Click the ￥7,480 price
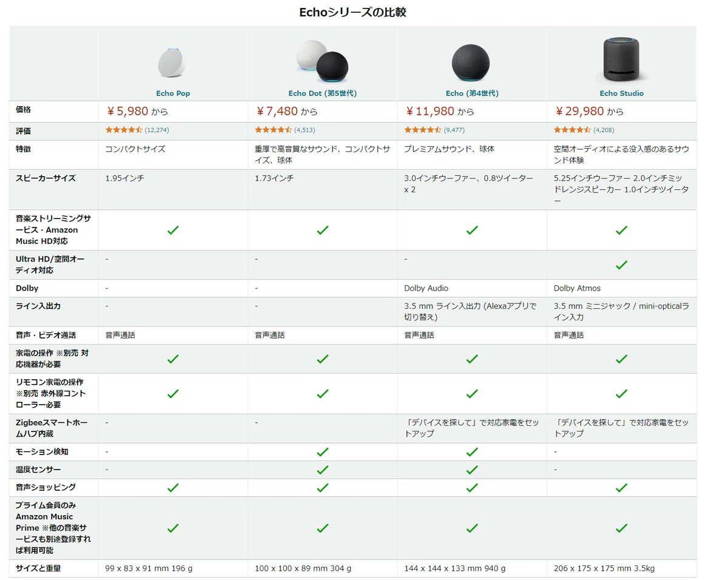Screen dimensions: 728x580 click(x=277, y=112)
